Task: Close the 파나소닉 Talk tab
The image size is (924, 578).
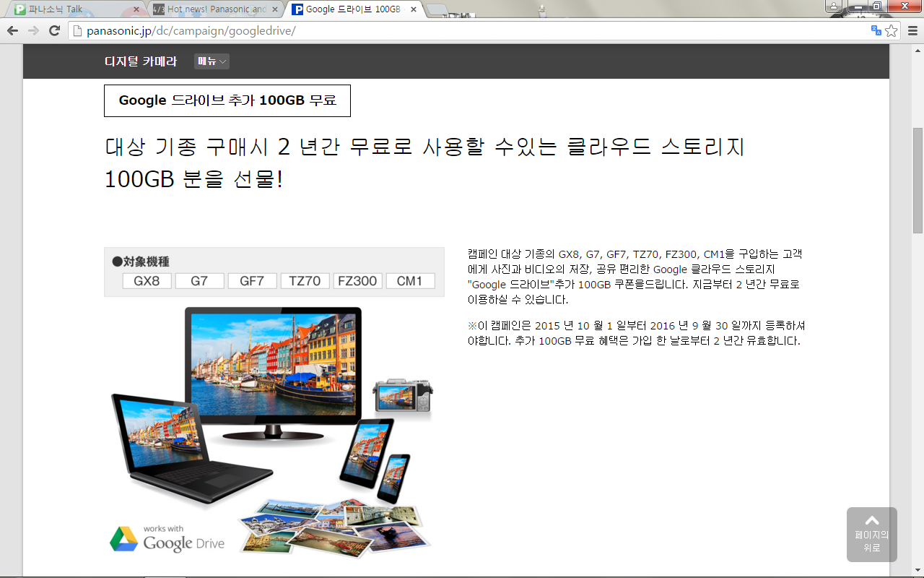Action: [x=136, y=9]
